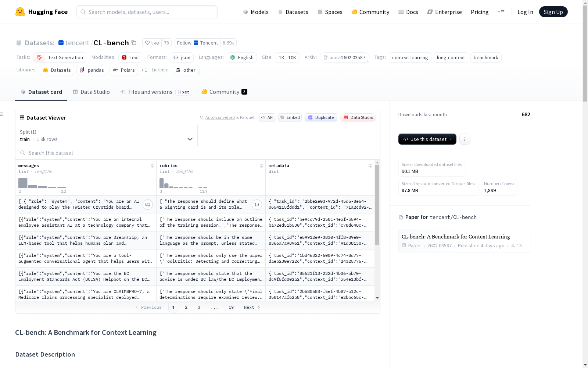Screen dimensions: 588x368
Task: Click the dataset viewer vertical scrollbar
Action: pyautogui.click(x=377, y=205)
